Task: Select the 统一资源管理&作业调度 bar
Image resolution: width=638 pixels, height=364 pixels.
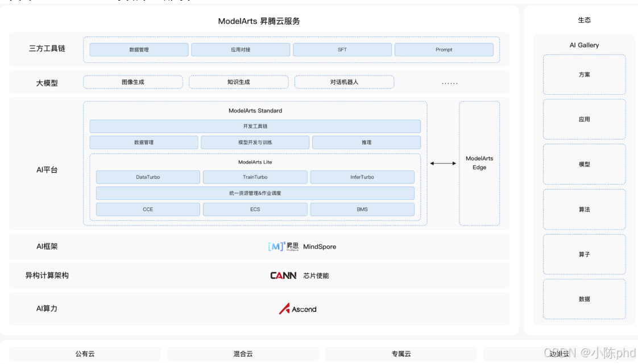Action: (x=255, y=194)
